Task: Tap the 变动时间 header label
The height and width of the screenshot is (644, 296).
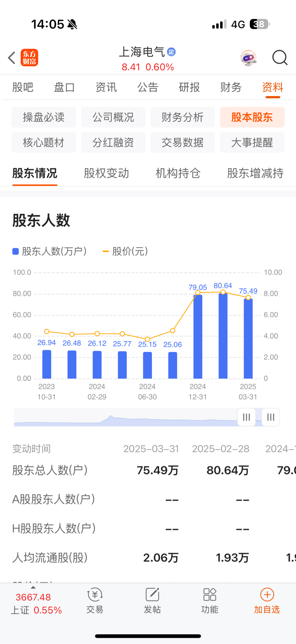Action: 32,449
